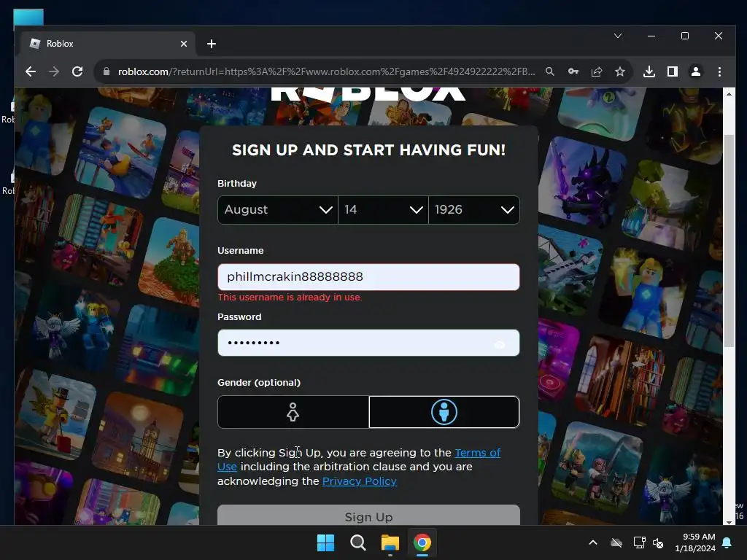
Task: Click the ROBLOX logo at the page top
Action: point(368,94)
